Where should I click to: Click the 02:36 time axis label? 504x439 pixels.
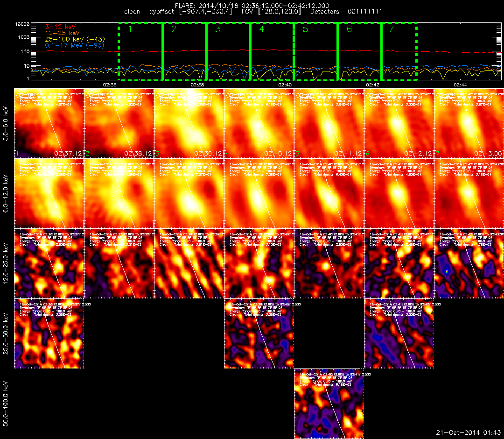(110, 85)
